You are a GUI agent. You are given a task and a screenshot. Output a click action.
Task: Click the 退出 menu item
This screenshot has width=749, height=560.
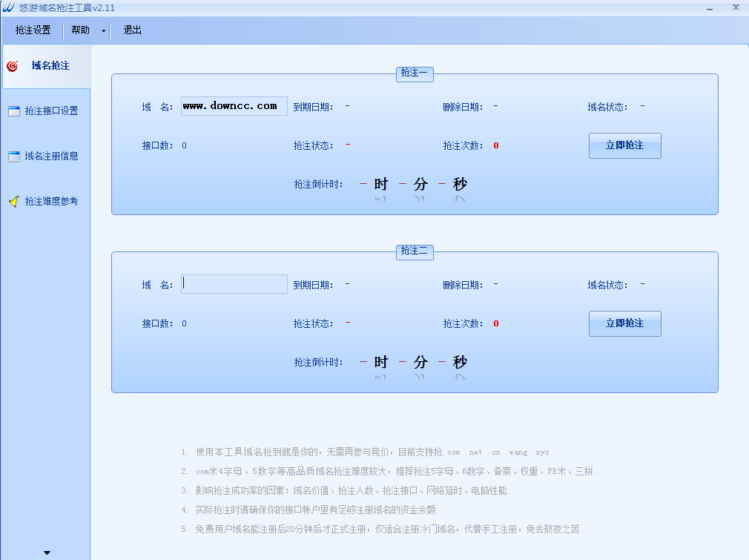pos(132,30)
